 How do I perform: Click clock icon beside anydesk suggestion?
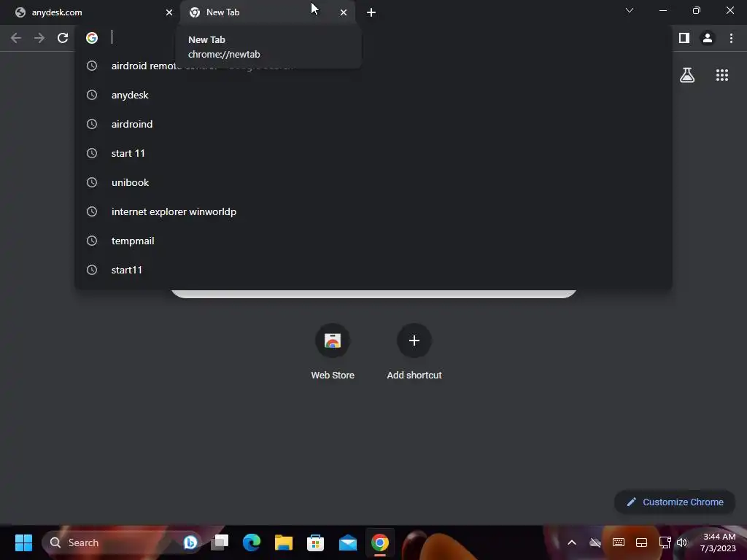92,95
